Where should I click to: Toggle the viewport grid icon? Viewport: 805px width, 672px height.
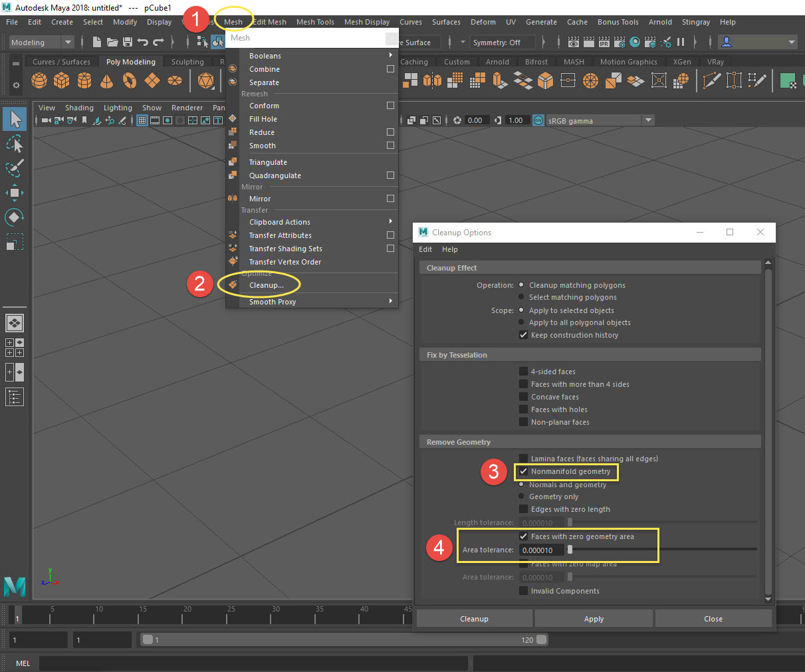[142, 120]
